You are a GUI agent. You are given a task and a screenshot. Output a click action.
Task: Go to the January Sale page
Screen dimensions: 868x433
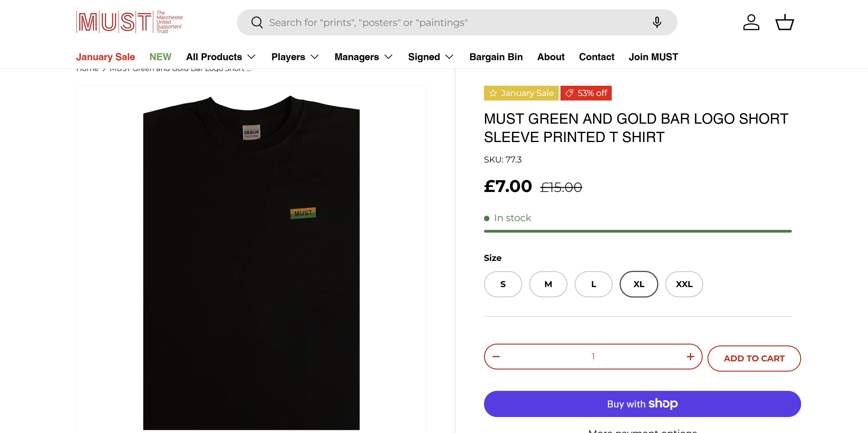tap(105, 57)
